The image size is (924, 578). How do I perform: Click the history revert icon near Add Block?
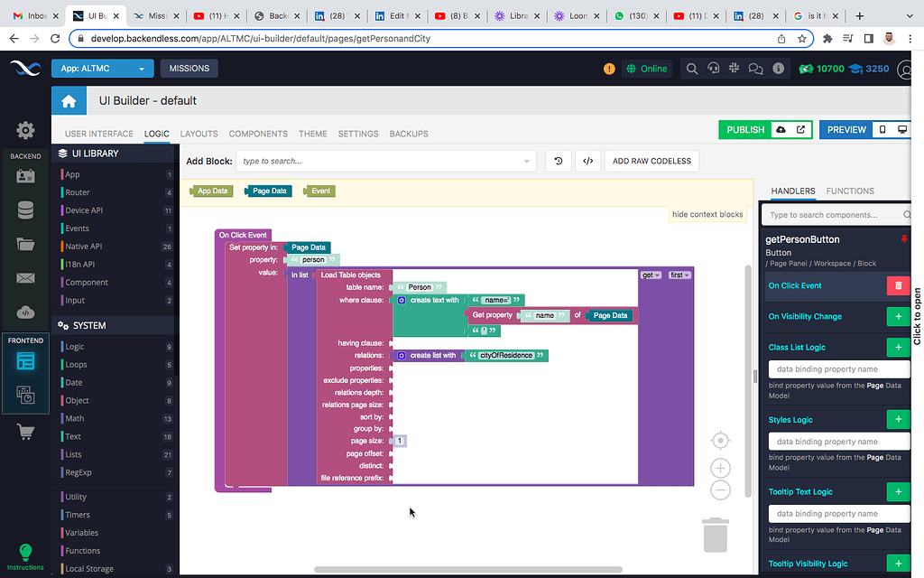[x=558, y=161]
